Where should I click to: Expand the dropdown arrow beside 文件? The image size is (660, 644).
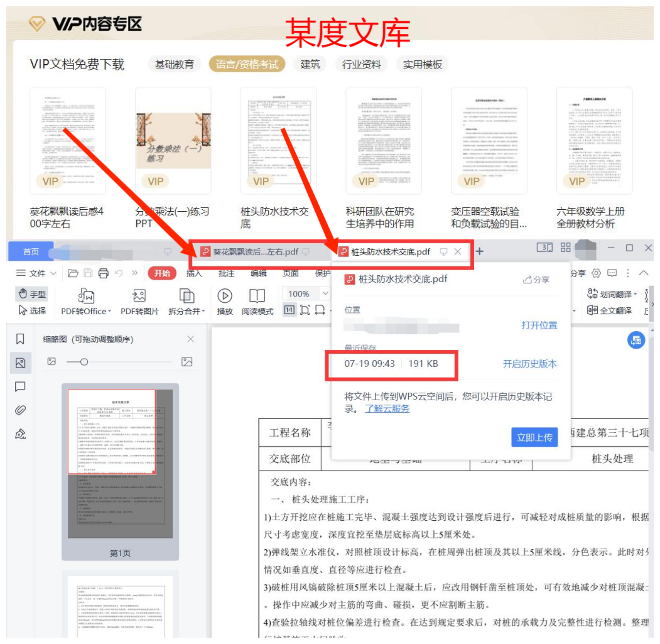click(x=53, y=273)
